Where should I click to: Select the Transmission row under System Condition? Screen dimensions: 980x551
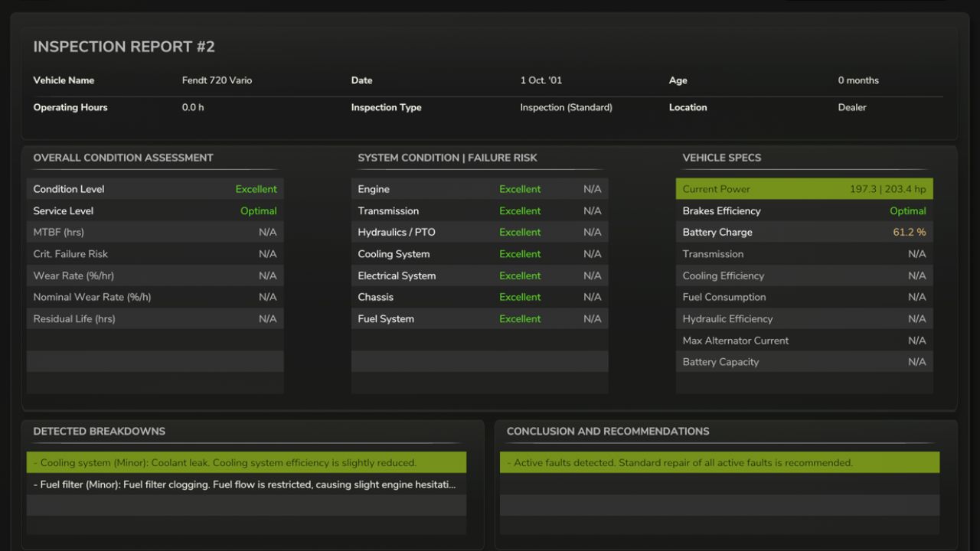479,210
